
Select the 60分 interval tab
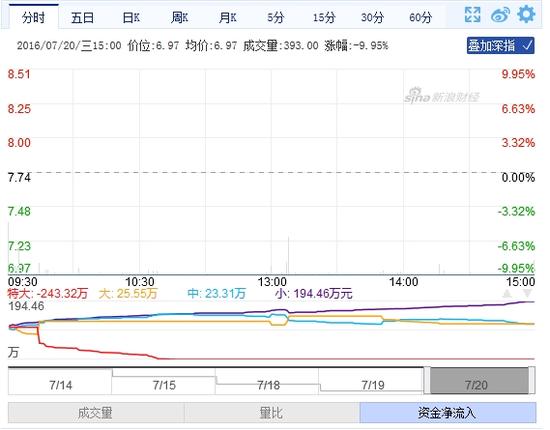pyautogui.click(x=420, y=17)
